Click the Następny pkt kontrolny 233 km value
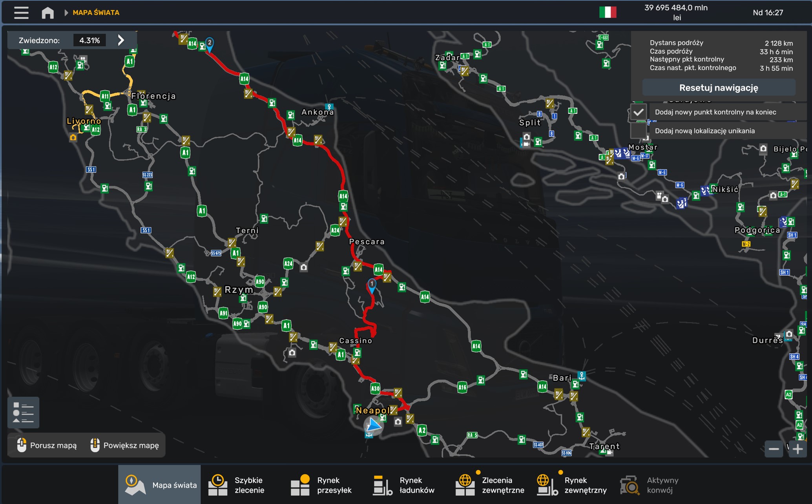The image size is (812, 504). click(781, 60)
